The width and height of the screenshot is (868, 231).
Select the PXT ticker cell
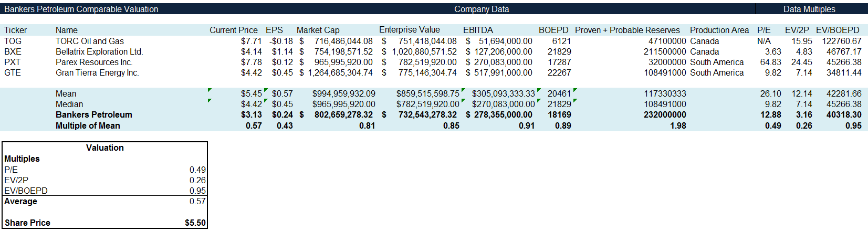(x=12, y=62)
